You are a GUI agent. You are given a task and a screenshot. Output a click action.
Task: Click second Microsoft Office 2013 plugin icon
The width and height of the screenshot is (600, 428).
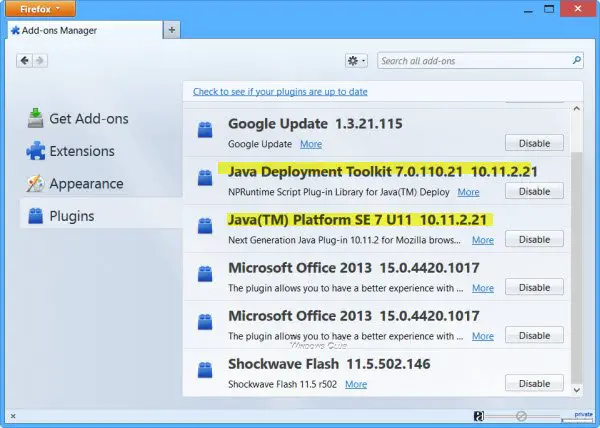205,322
